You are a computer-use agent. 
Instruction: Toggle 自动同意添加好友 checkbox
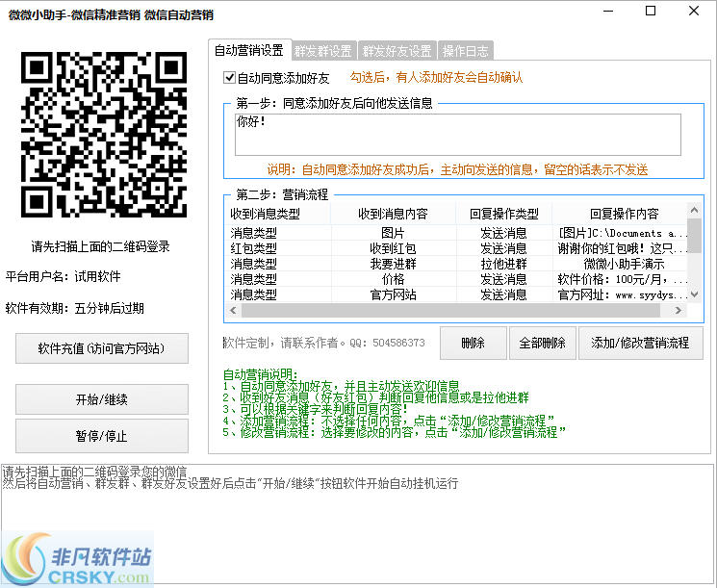click(x=230, y=78)
